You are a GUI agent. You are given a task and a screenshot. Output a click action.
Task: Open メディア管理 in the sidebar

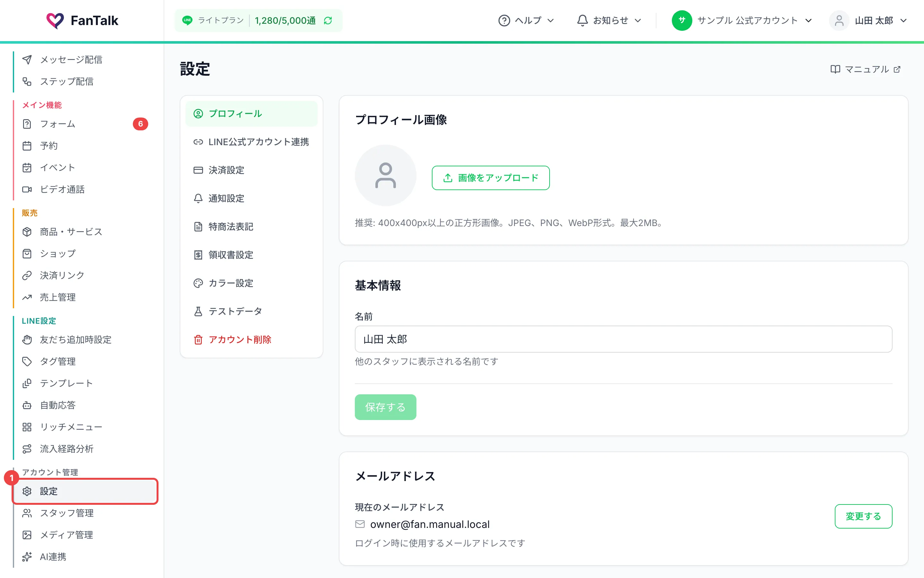86,535
